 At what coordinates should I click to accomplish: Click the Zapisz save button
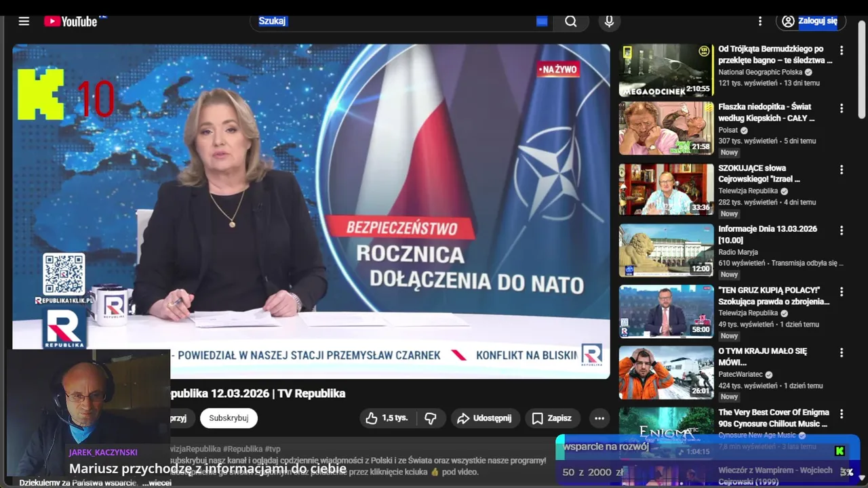click(552, 418)
